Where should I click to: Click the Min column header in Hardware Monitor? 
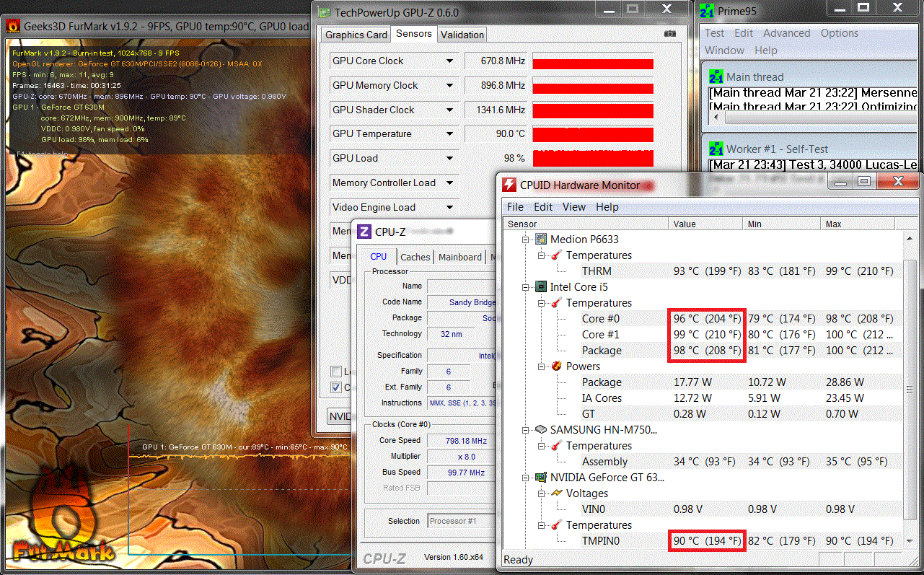(x=783, y=224)
